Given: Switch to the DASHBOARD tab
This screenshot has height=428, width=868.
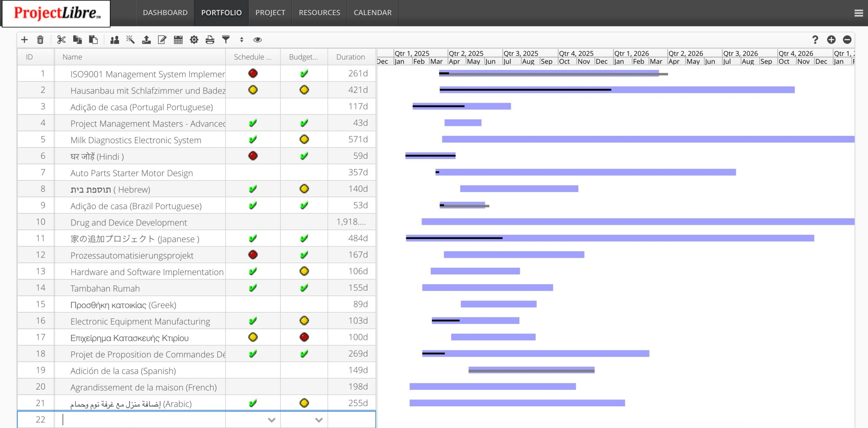Looking at the screenshot, I should pos(166,13).
